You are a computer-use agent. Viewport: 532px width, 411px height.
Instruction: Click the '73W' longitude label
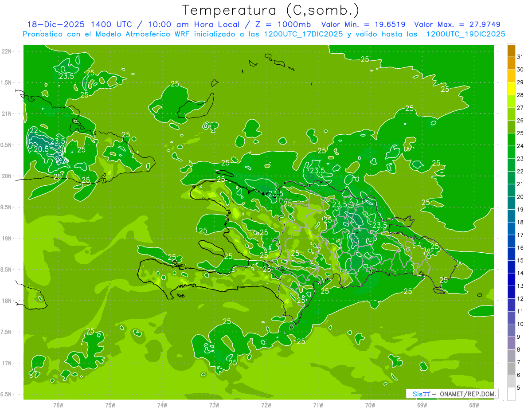coord(214,405)
